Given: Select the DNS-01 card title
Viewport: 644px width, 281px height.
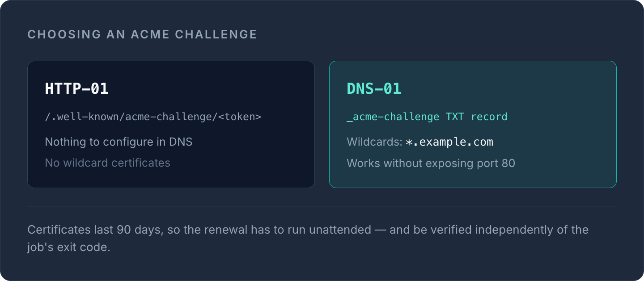Looking at the screenshot, I should 374,88.
